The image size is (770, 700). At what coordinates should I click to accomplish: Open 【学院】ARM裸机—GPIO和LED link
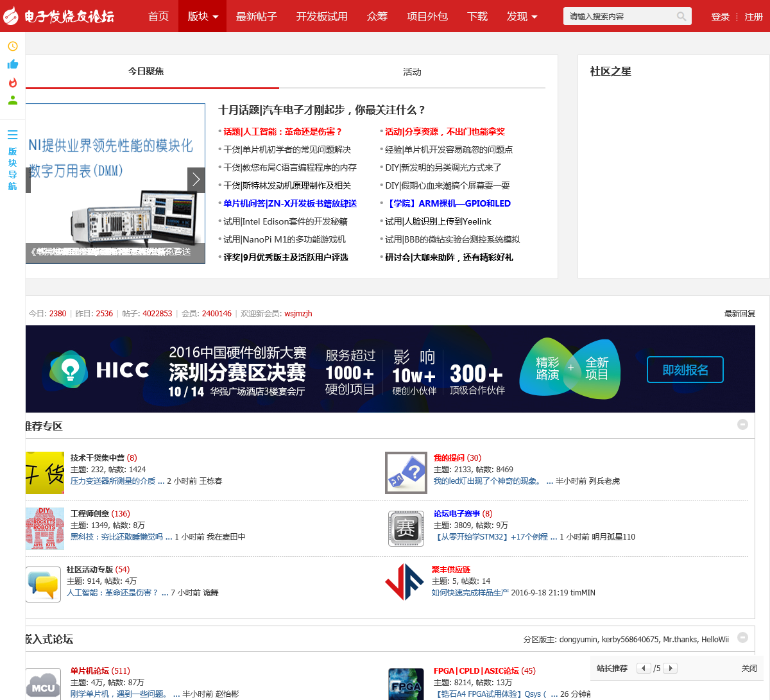click(448, 203)
